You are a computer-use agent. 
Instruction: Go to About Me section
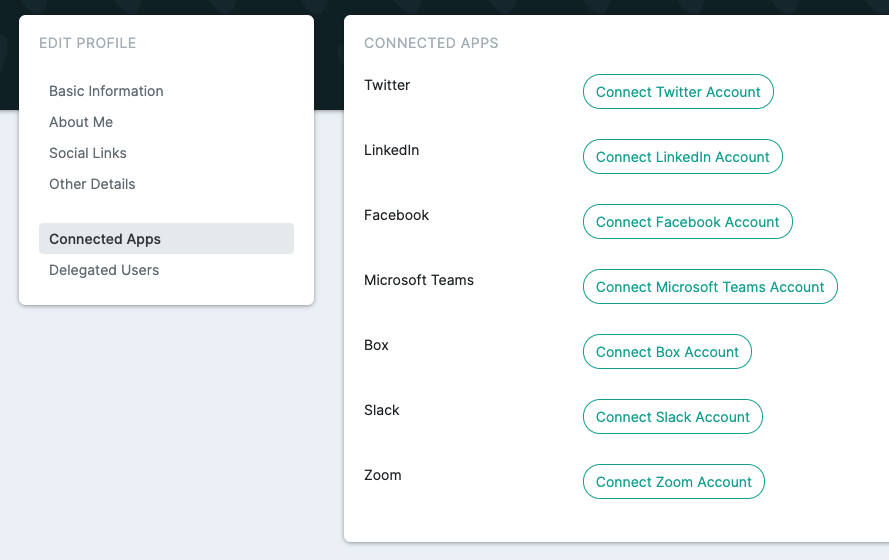point(81,122)
